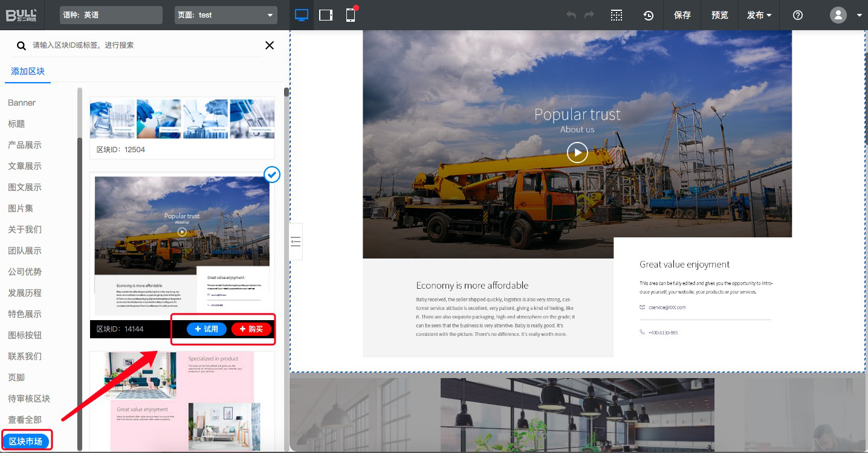Screen dimensions: 868x453
Task: Switch to tablet preview mode
Action: 326,15
